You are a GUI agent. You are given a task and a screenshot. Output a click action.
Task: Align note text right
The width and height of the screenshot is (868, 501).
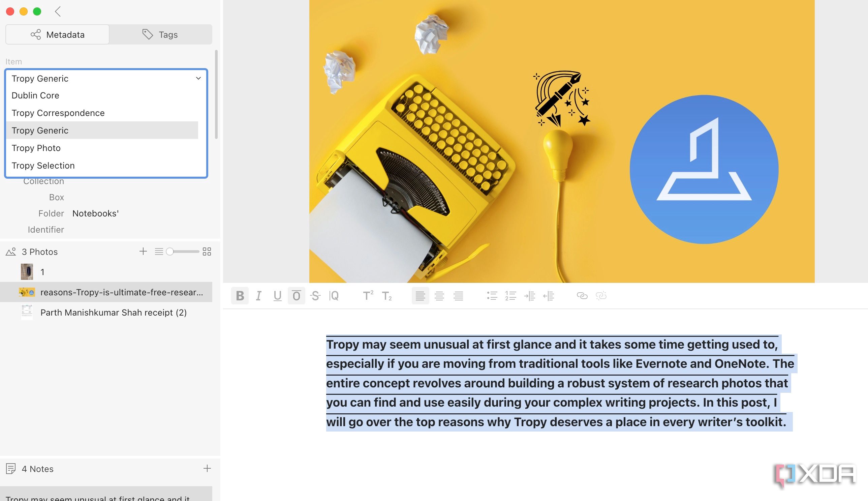click(458, 296)
